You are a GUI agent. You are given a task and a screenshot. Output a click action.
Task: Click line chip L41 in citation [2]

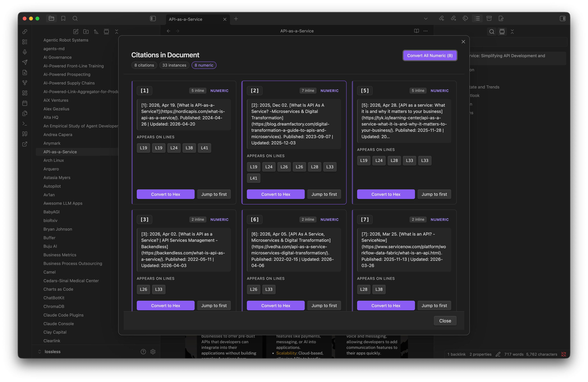(x=253, y=178)
